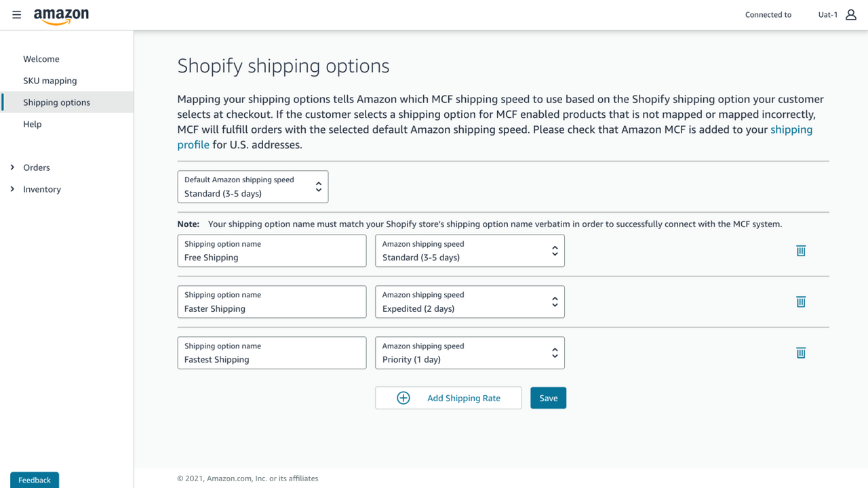868x488 pixels.
Task: Click the Note: label above mappings
Action: click(x=189, y=224)
